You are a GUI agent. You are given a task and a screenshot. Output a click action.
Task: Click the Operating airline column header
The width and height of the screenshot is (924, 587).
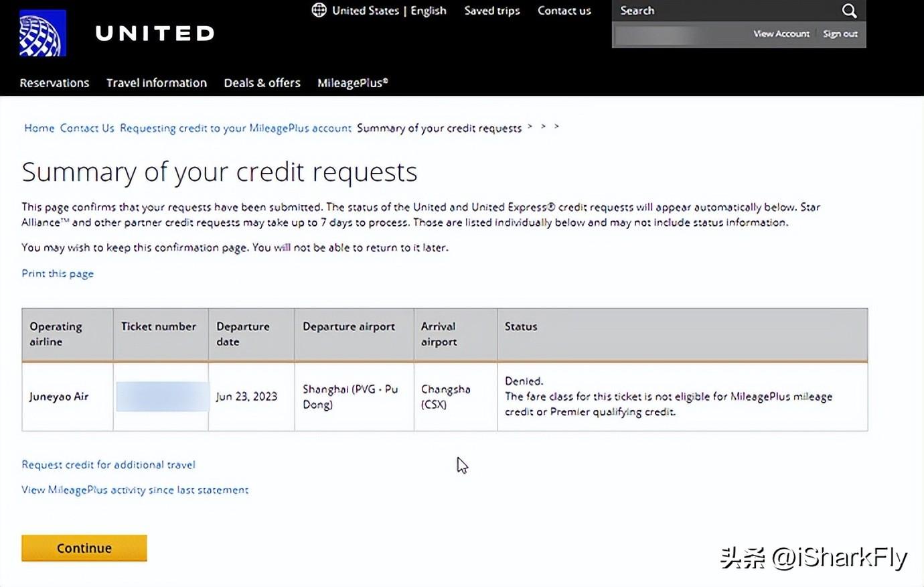(68, 334)
